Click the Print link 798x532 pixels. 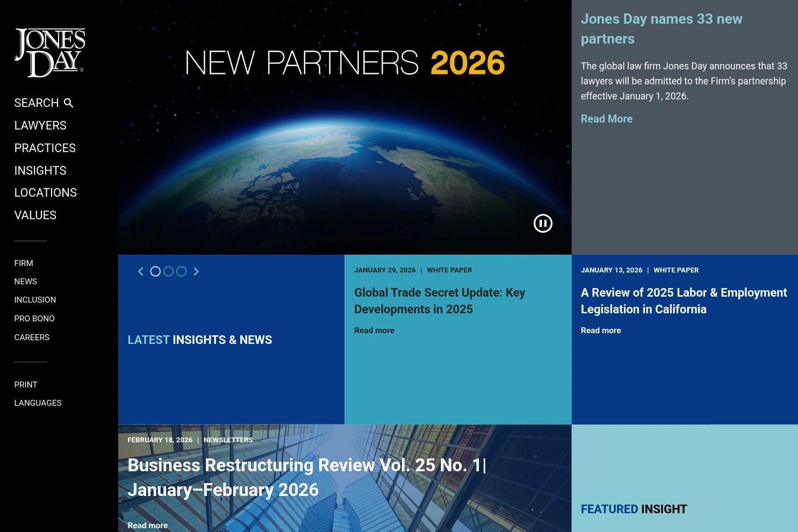26,385
